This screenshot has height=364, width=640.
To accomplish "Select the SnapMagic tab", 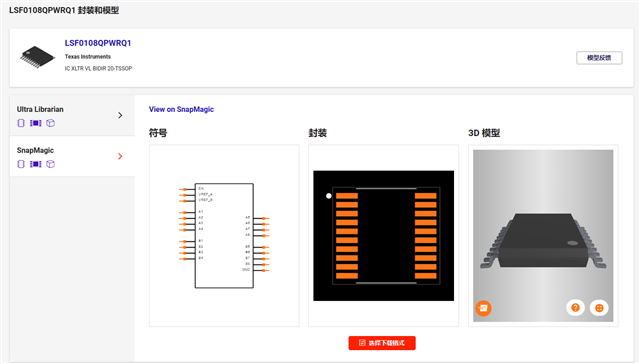I will [72, 156].
